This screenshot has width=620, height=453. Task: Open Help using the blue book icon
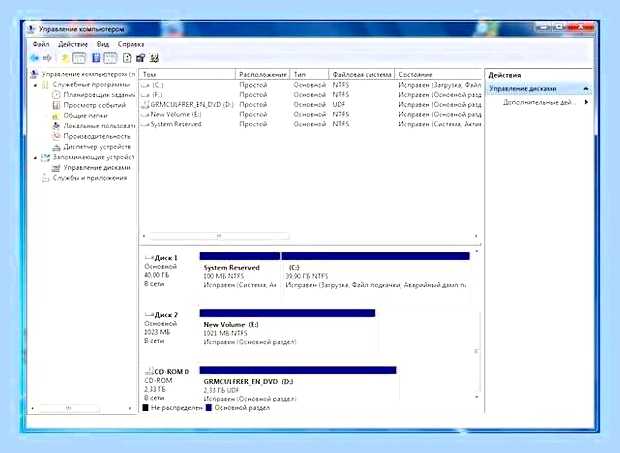click(96, 58)
